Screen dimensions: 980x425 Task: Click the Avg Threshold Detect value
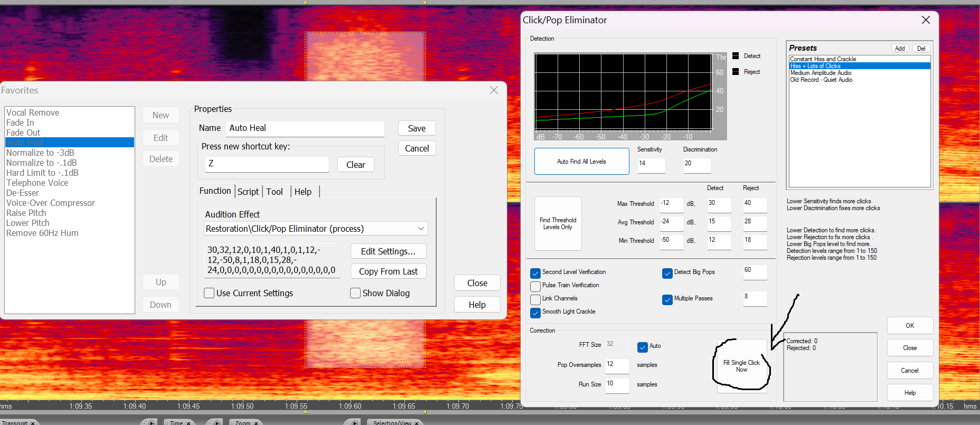[x=719, y=223]
